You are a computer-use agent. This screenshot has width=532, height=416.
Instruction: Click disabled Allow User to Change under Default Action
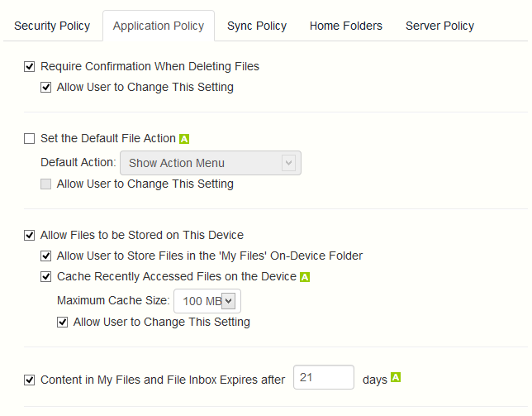coord(46,184)
